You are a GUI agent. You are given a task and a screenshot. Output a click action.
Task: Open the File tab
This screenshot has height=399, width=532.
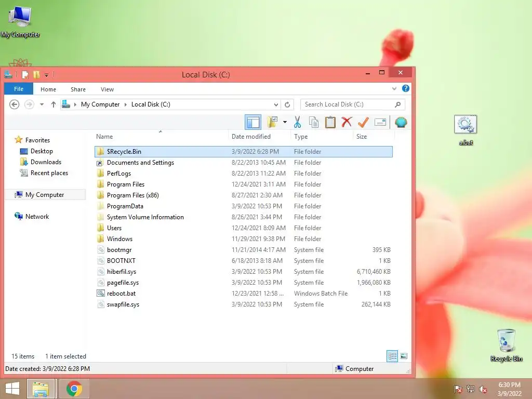19,89
